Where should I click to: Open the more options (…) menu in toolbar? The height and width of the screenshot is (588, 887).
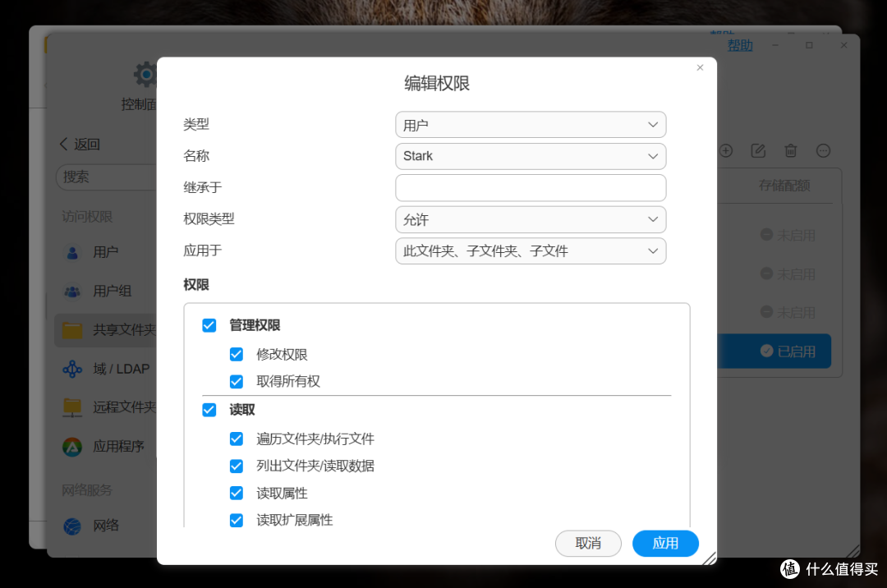823,150
